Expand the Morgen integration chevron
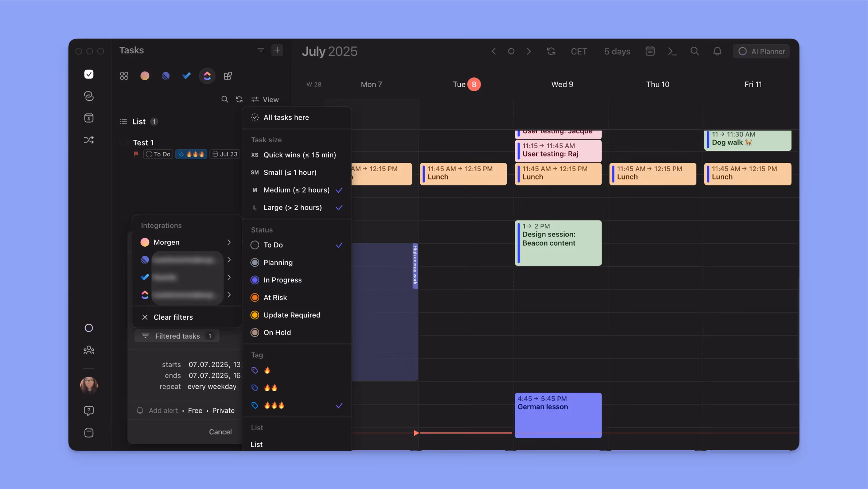Image resolution: width=868 pixels, height=489 pixels. click(229, 242)
